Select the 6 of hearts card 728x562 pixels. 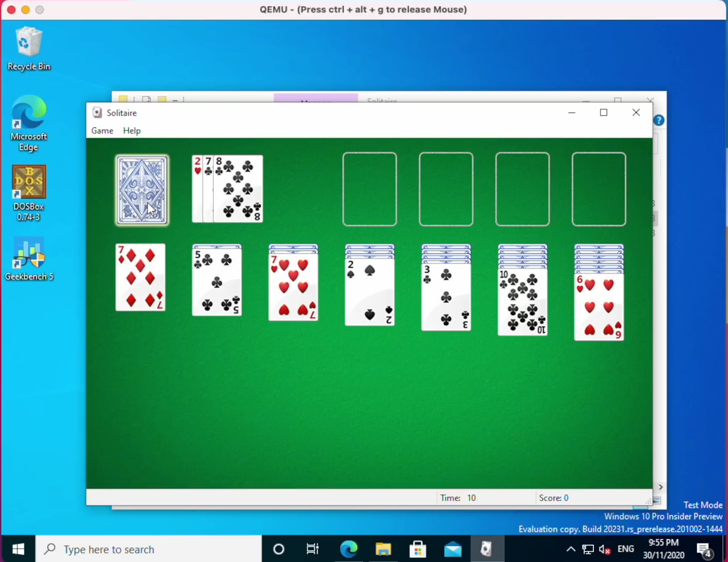(x=598, y=308)
